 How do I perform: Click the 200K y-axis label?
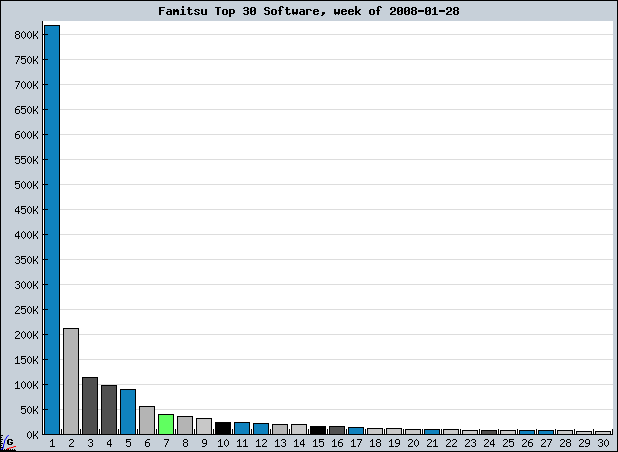click(x=27, y=335)
